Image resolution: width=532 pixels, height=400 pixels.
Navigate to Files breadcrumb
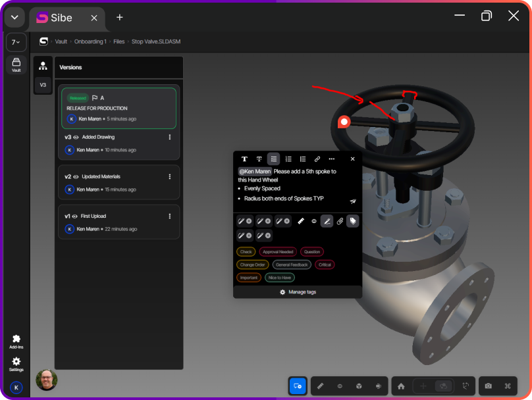click(119, 41)
